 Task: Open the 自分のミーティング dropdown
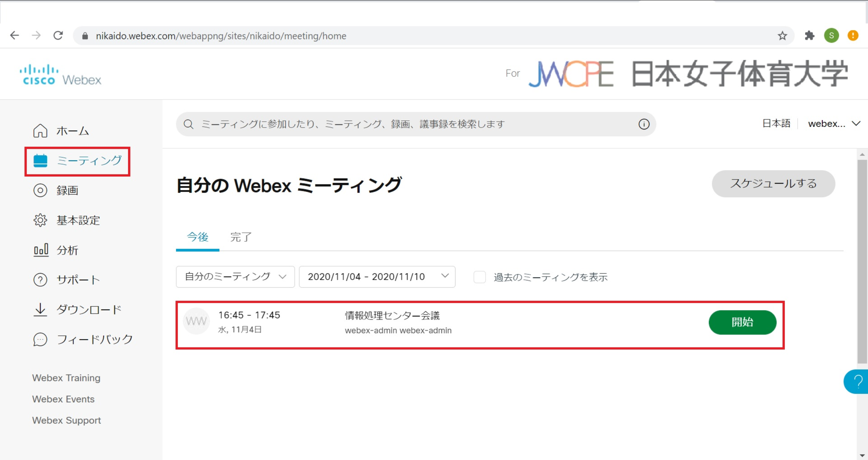coord(235,277)
